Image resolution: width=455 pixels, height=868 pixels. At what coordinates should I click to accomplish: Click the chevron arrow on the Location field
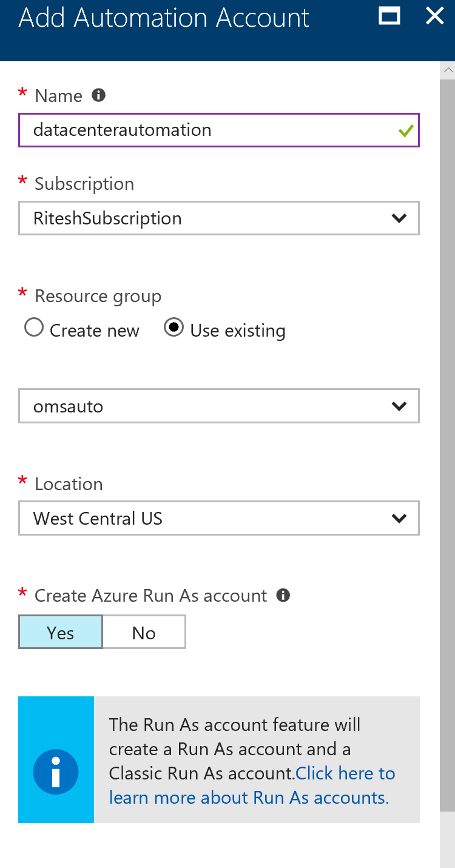click(x=399, y=519)
